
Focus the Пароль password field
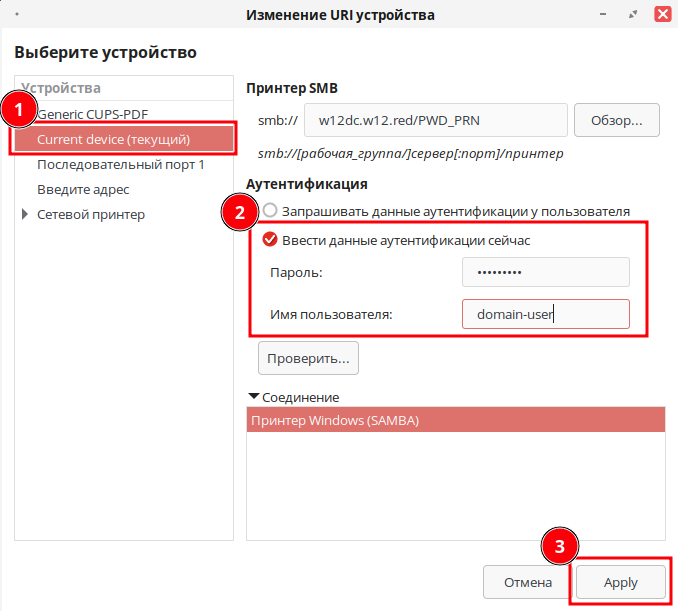[x=545, y=272]
